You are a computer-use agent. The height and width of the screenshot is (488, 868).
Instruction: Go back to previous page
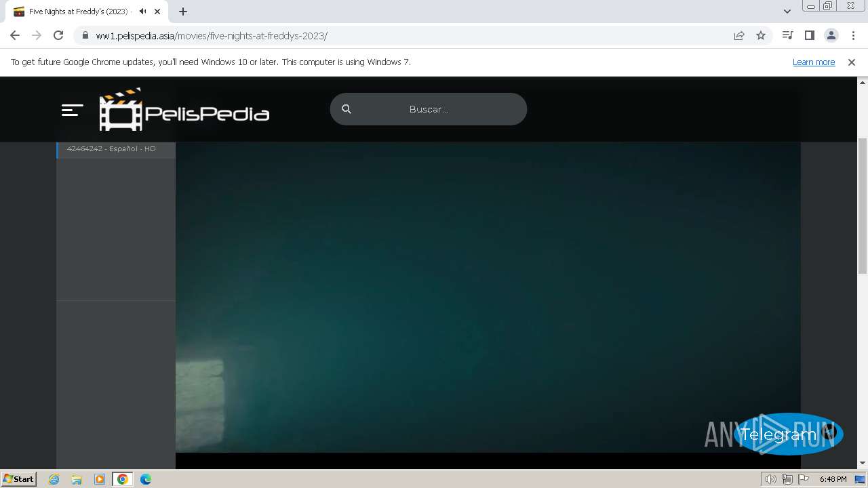pyautogui.click(x=15, y=35)
